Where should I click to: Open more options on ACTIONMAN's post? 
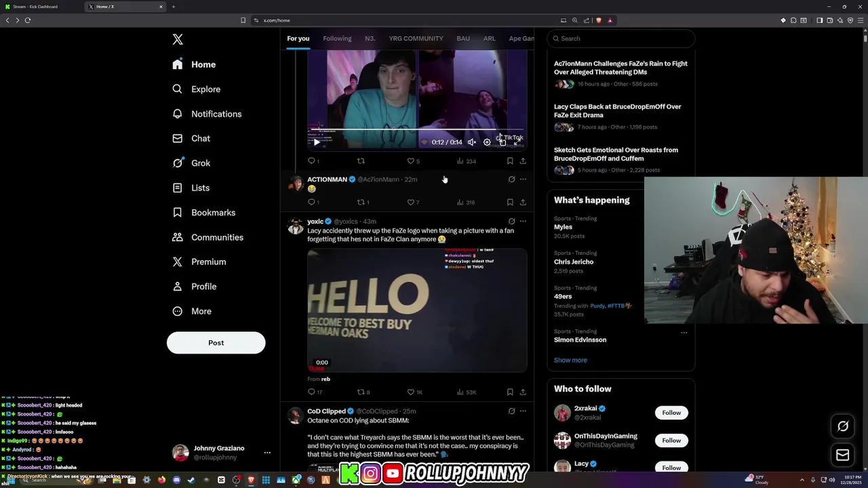click(523, 180)
